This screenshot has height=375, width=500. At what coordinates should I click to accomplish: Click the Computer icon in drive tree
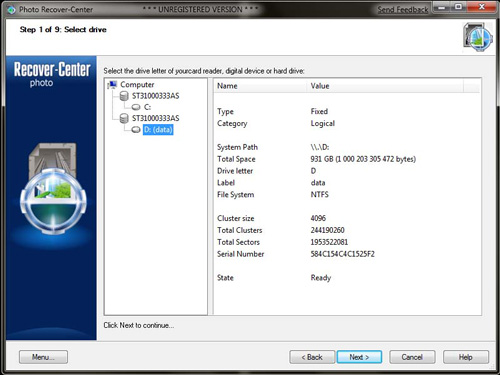click(x=113, y=85)
